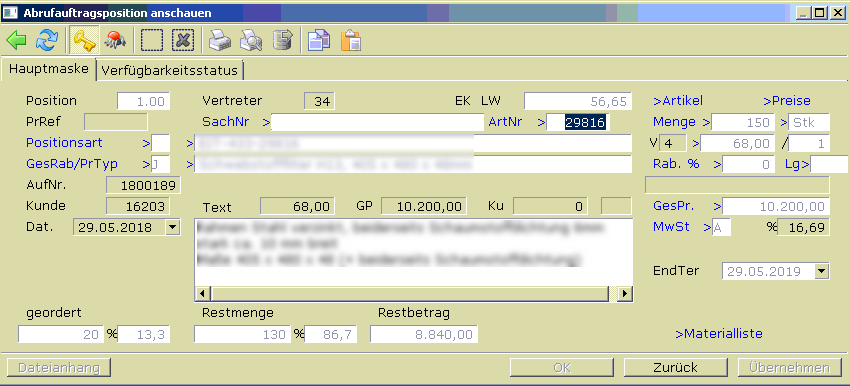
Task: Click the clipboard paste icon
Action: [351, 41]
